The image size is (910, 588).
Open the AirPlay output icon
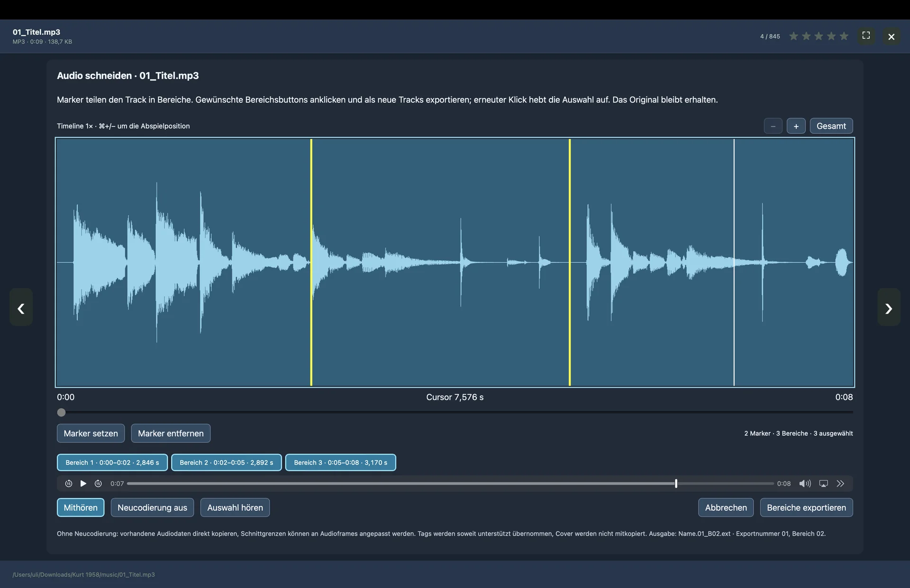824,483
